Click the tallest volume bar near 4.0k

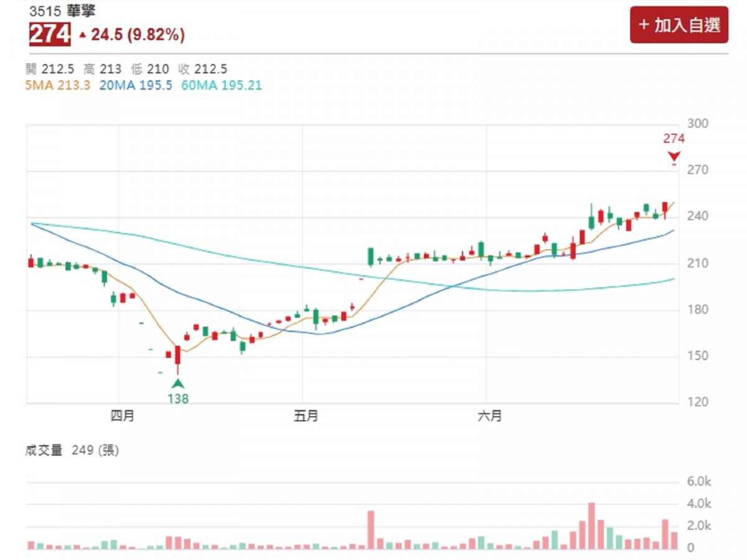591,526
